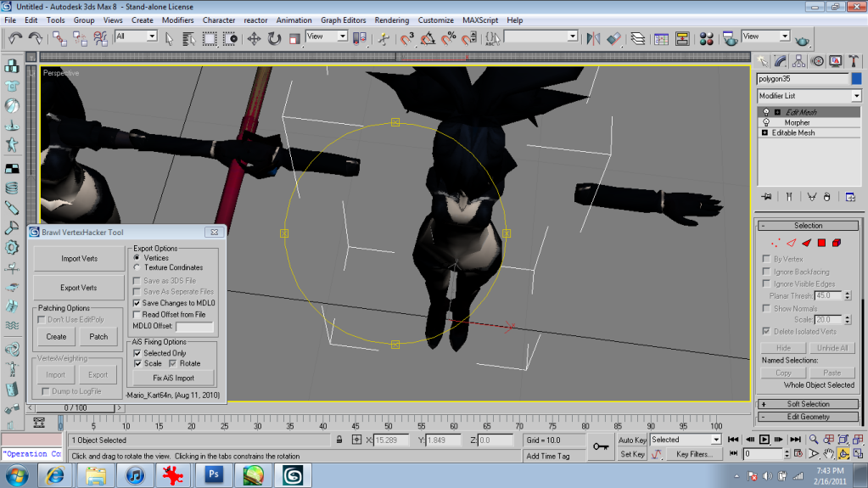
Task: Activate the Select and Rotate tool
Action: [274, 38]
